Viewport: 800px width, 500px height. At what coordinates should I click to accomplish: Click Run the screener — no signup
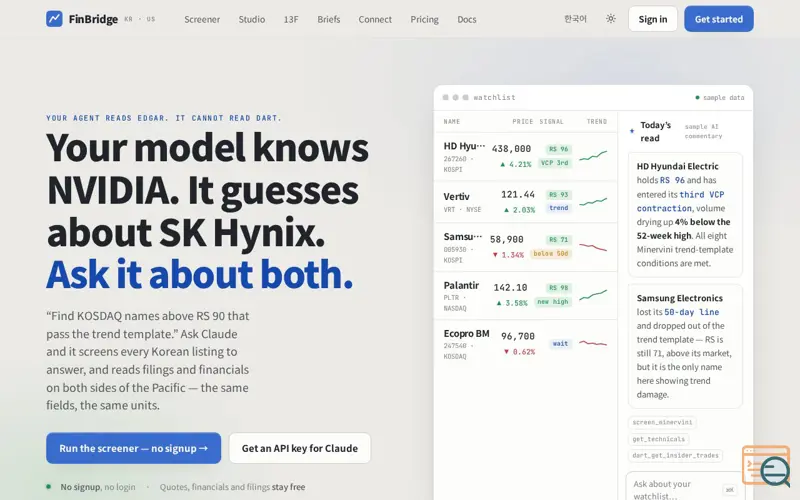pyautogui.click(x=134, y=448)
